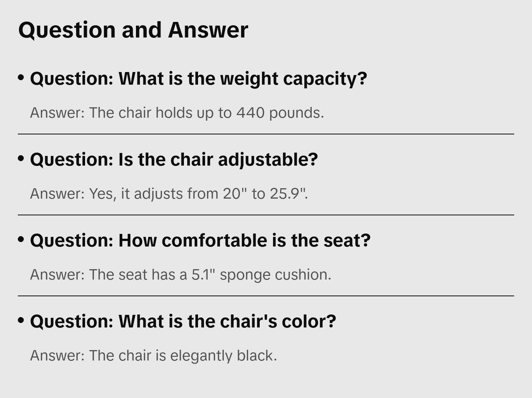The height and width of the screenshot is (398, 532).
Task: Select the "How comfortable is the seat?" question
Action: click(x=200, y=241)
